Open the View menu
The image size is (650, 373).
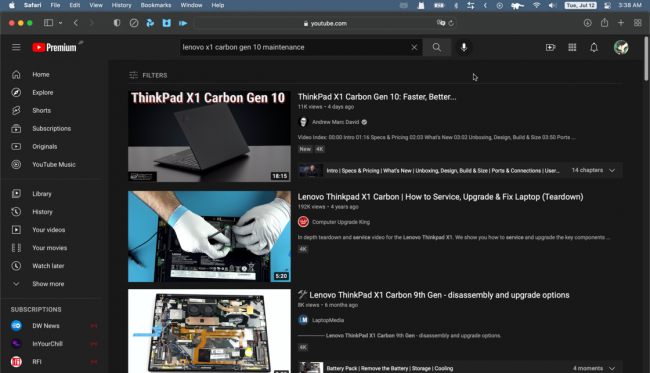pos(96,5)
